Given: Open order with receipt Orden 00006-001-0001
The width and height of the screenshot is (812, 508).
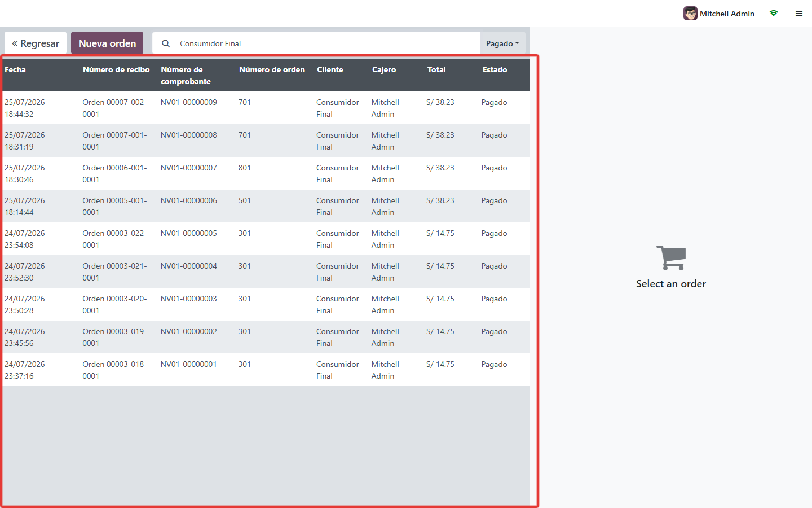Looking at the screenshot, I should click(266, 173).
